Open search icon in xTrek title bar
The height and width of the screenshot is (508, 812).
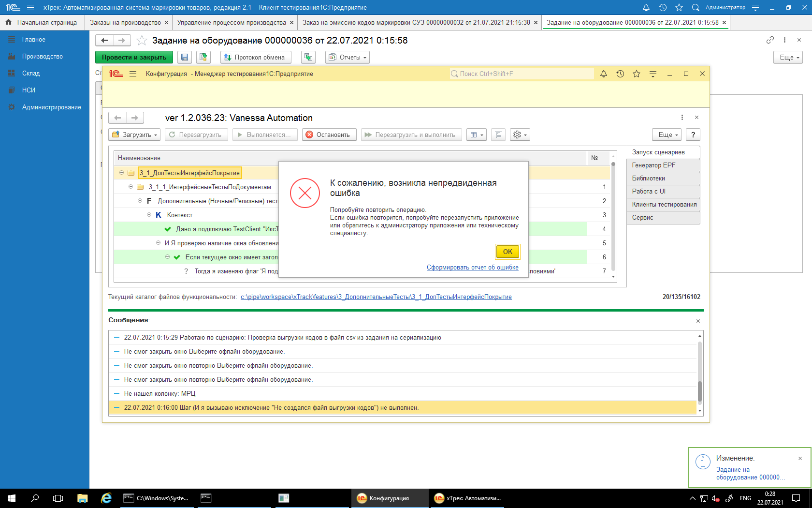(x=696, y=7)
